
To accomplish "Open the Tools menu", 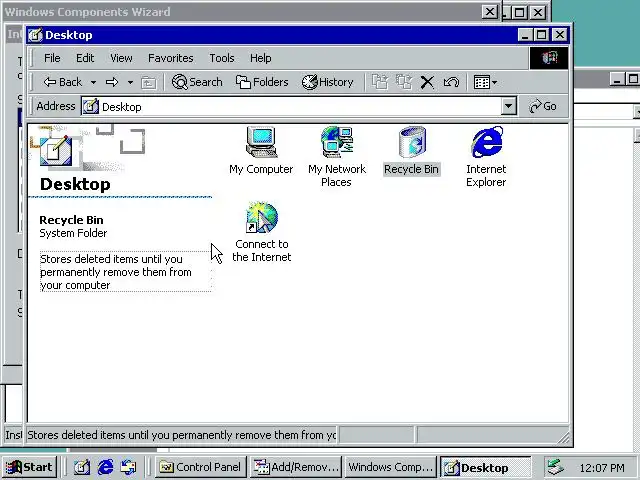I will [222, 58].
